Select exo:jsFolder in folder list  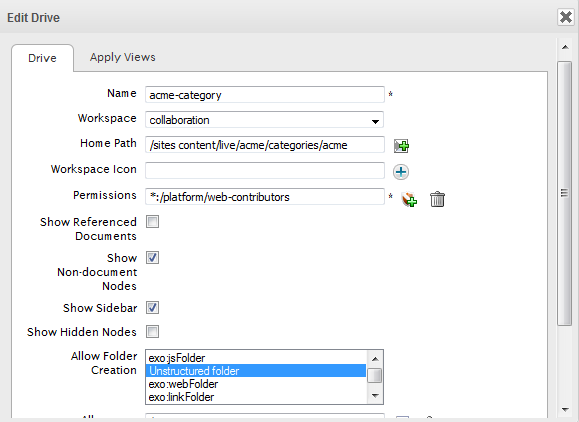(256, 358)
